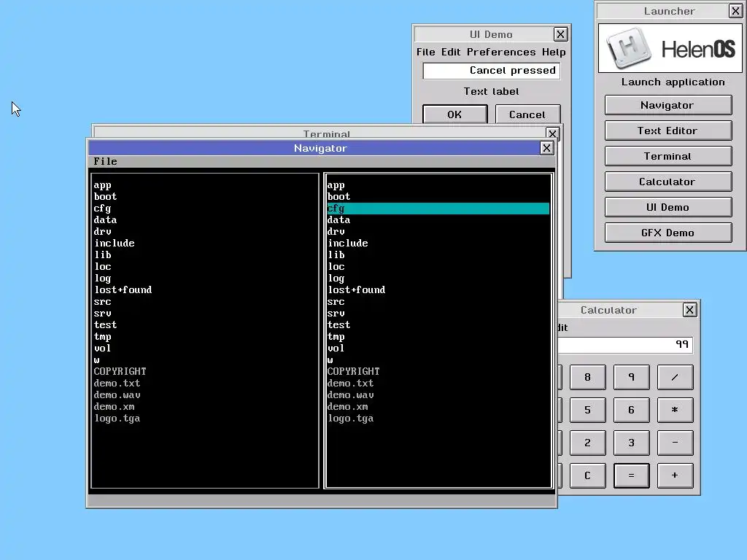Image resolution: width=747 pixels, height=560 pixels.
Task: Close the UI Demo window
Action: point(561,34)
